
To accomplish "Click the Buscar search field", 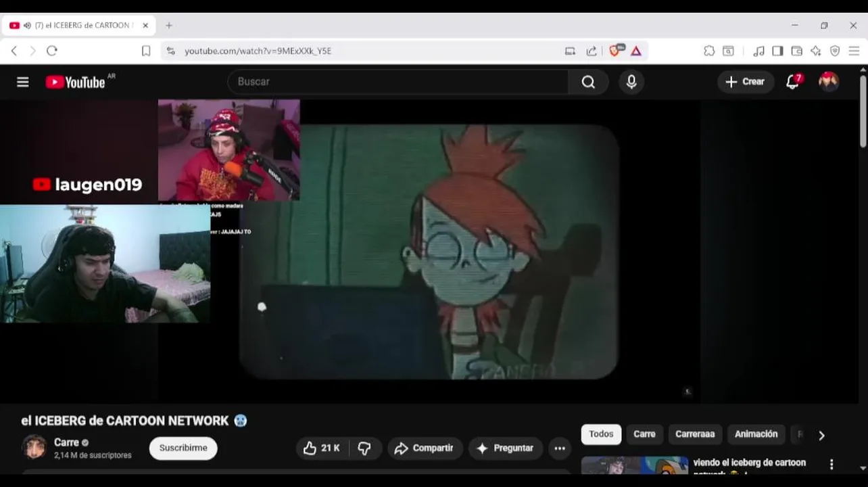I will coord(399,82).
